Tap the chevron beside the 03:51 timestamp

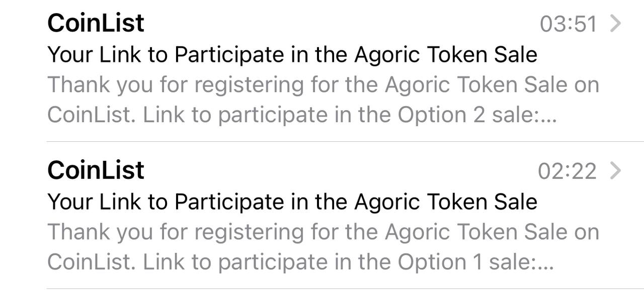pos(615,24)
